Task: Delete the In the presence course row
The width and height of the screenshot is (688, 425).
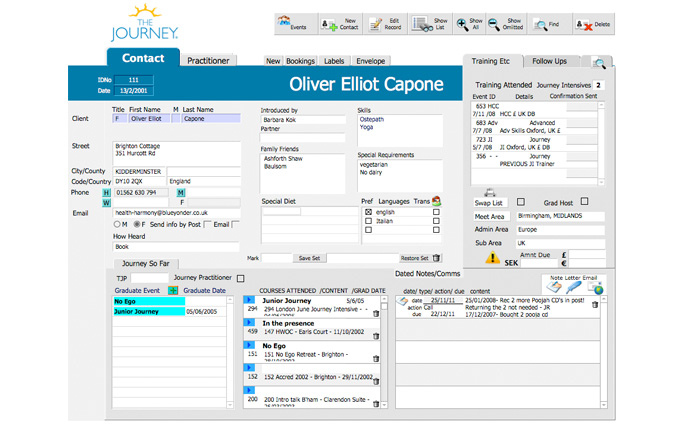Action: [376, 336]
